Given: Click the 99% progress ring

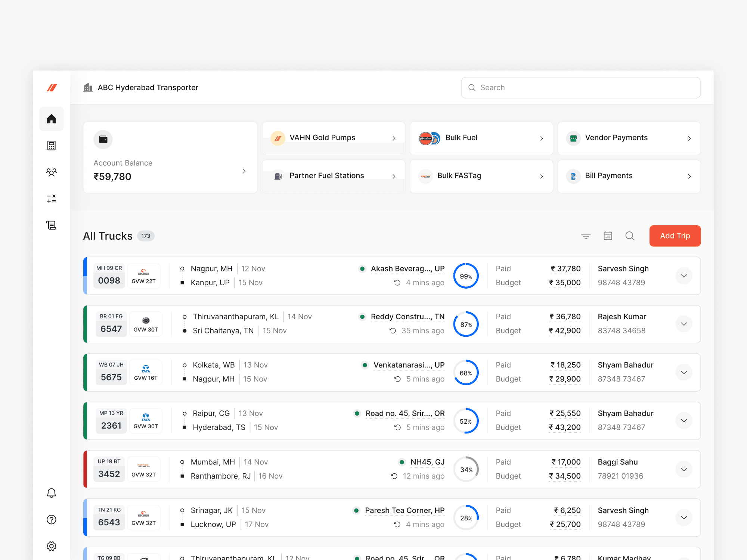Looking at the screenshot, I should point(466,276).
